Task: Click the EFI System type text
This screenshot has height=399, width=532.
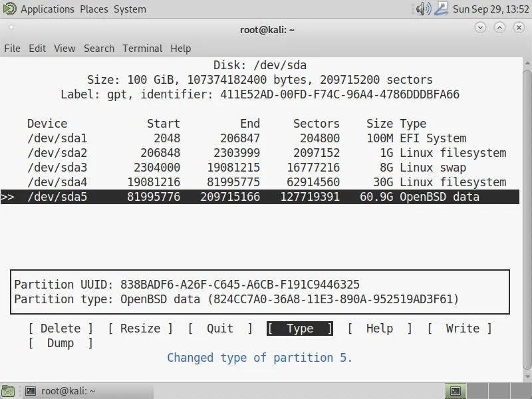Action: pyautogui.click(x=433, y=138)
